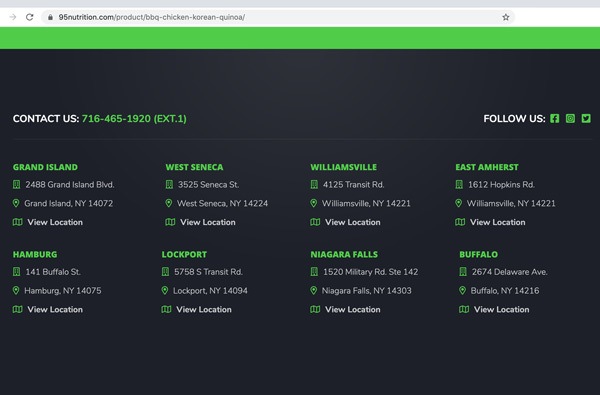Click building icon beside 141 Buffalo St.
The height and width of the screenshot is (395, 600).
[x=16, y=272]
